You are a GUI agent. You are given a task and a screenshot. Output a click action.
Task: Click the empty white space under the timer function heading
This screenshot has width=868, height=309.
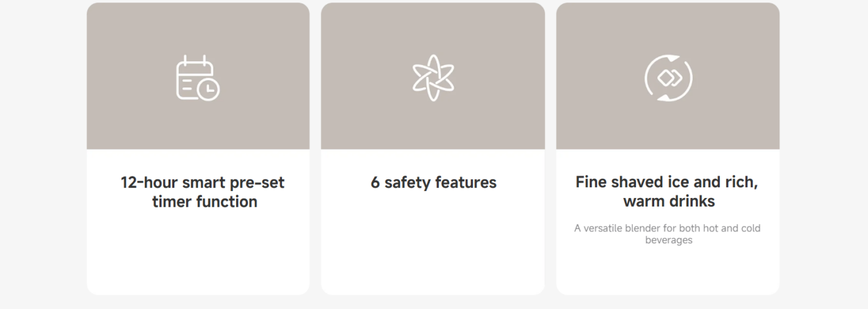(x=198, y=254)
